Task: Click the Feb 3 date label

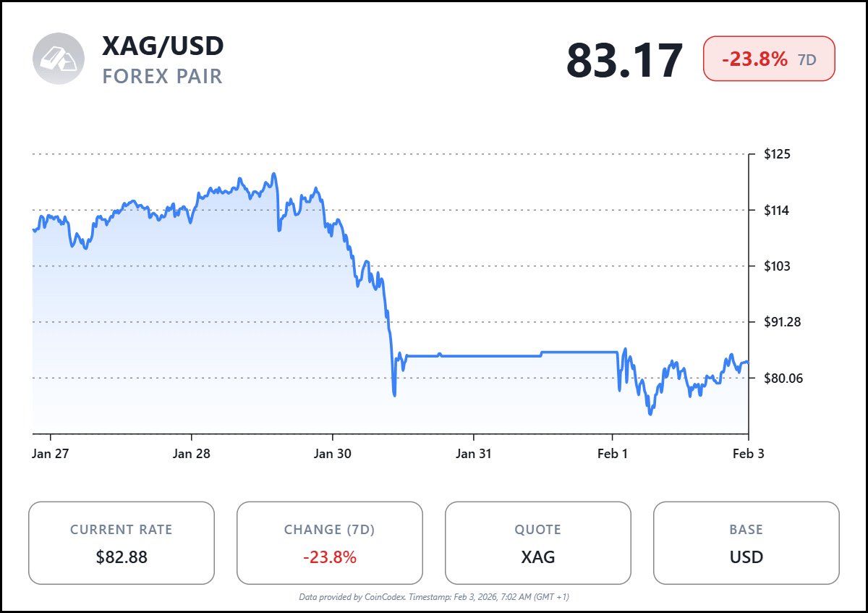Action: click(x=747, y=455)
